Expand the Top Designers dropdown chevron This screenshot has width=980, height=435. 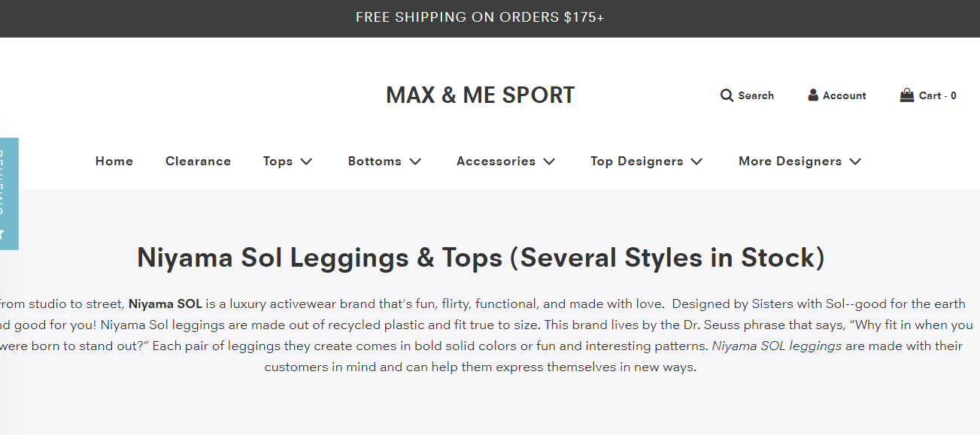pyautogui.click(x=696, y=162)
